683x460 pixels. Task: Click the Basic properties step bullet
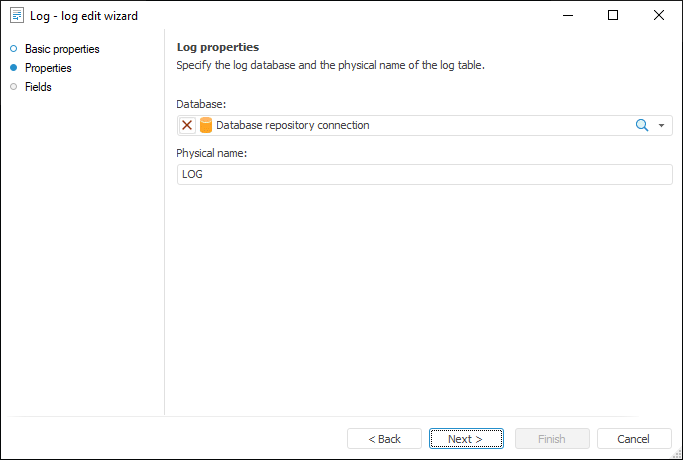(x=13, y=49)
